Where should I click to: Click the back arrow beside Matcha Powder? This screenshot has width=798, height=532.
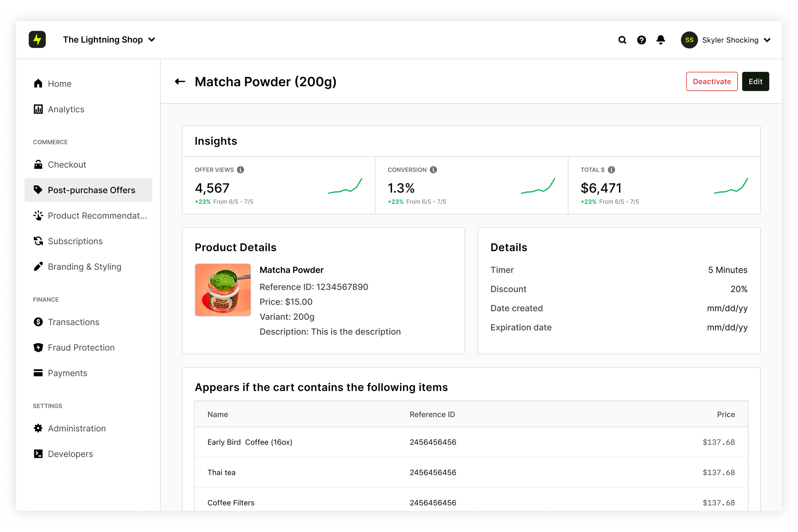[180, 81]
